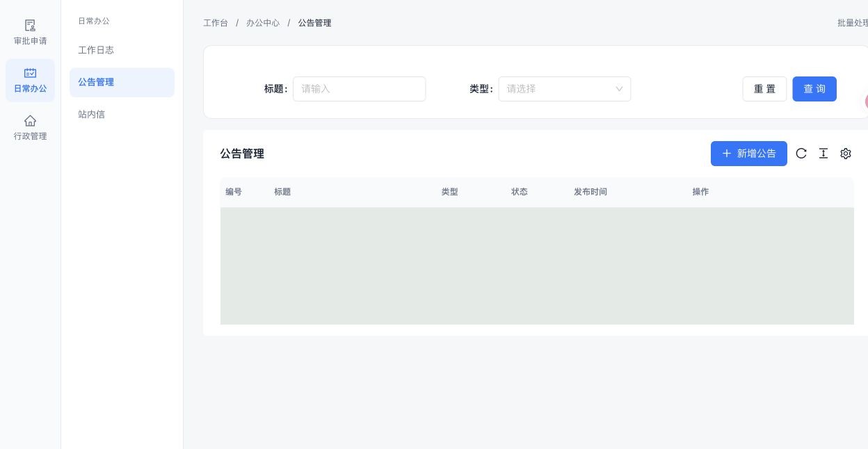Click the 重置 button
Screen dimensions: 868x449
coord(764,89)
